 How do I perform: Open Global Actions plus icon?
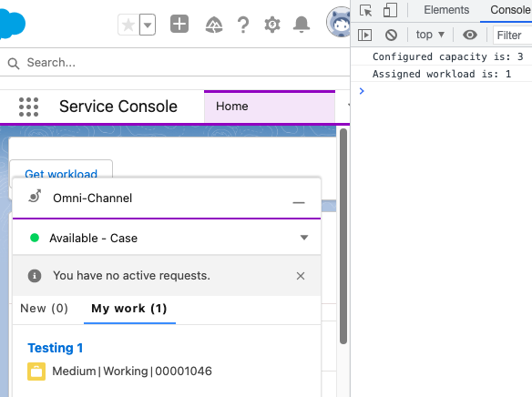[x=179, y=24]
